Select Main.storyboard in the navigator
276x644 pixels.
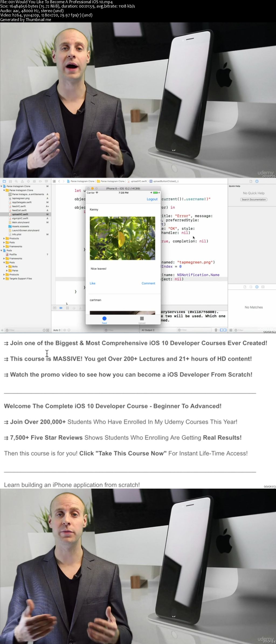coord(26,222)
